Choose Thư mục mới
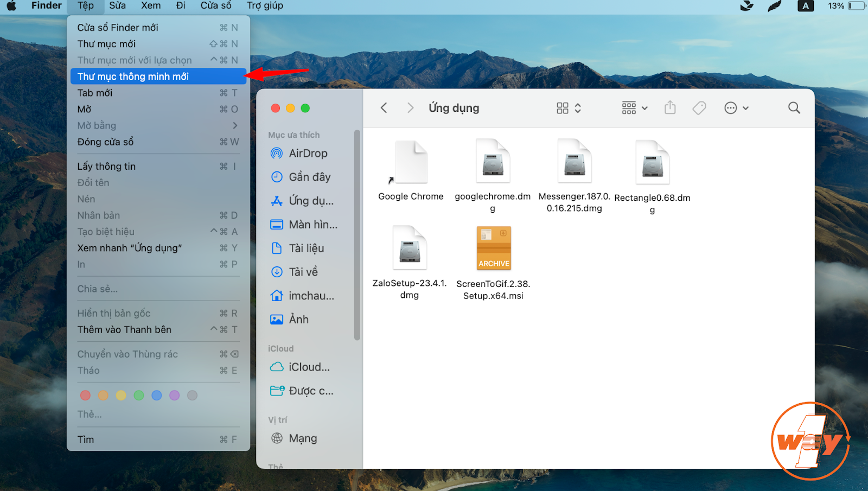This screenshot has width=868, height=491. [158, 44]
